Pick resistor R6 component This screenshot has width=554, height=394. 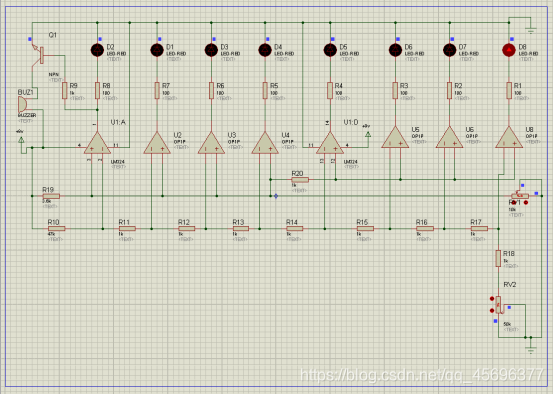pos(211,90)
